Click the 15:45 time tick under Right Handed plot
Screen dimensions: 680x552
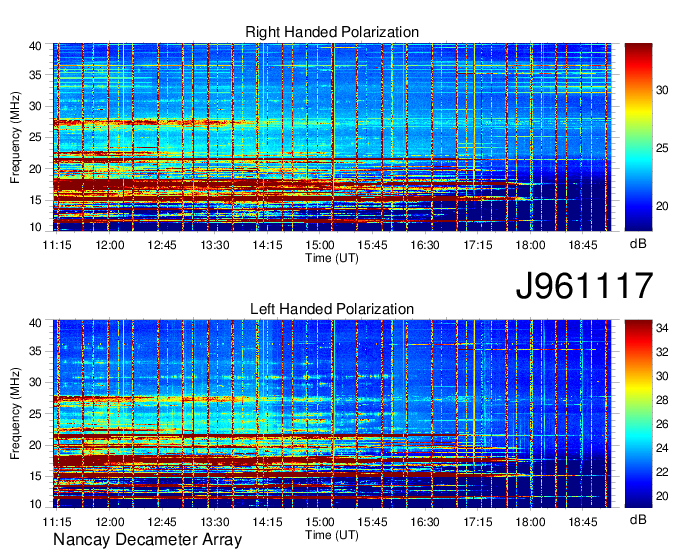click(x=373, y=245)
